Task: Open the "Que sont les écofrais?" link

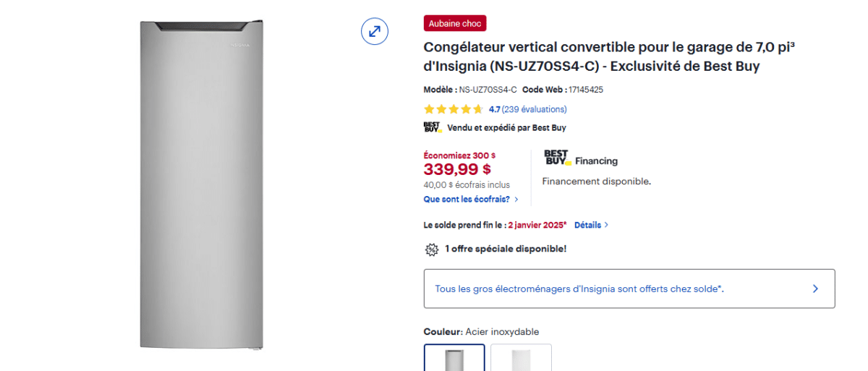Action: coord(467,199)
